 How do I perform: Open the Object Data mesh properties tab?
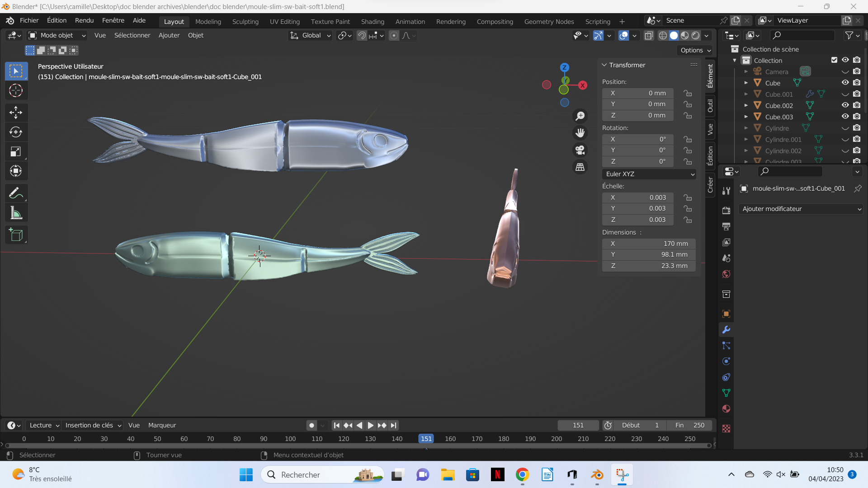click(x=726, y=393)
